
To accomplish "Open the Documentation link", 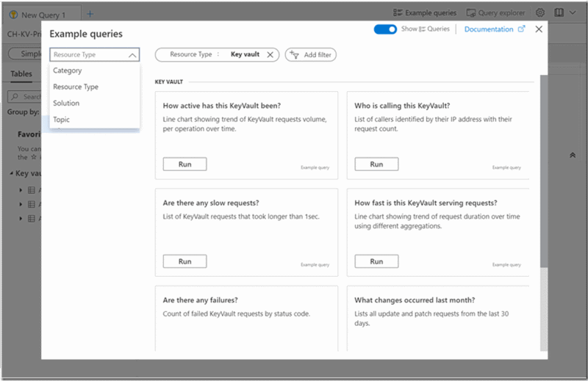I will [x=489, y=29].
